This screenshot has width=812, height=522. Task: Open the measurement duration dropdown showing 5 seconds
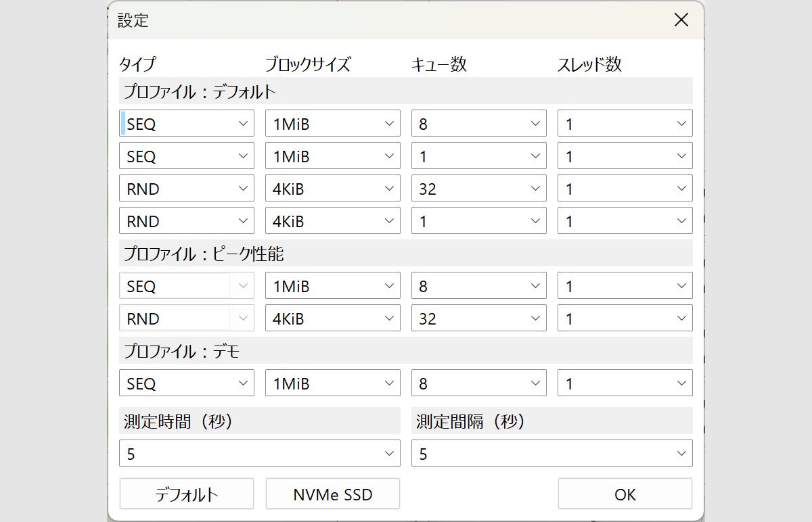tap(259, 453)
